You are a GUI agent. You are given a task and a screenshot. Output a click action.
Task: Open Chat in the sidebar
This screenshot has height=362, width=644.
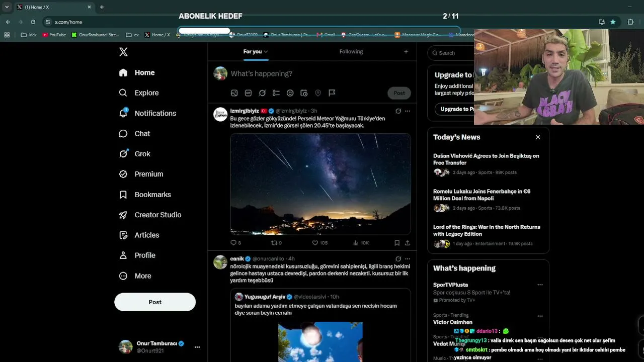134,134
